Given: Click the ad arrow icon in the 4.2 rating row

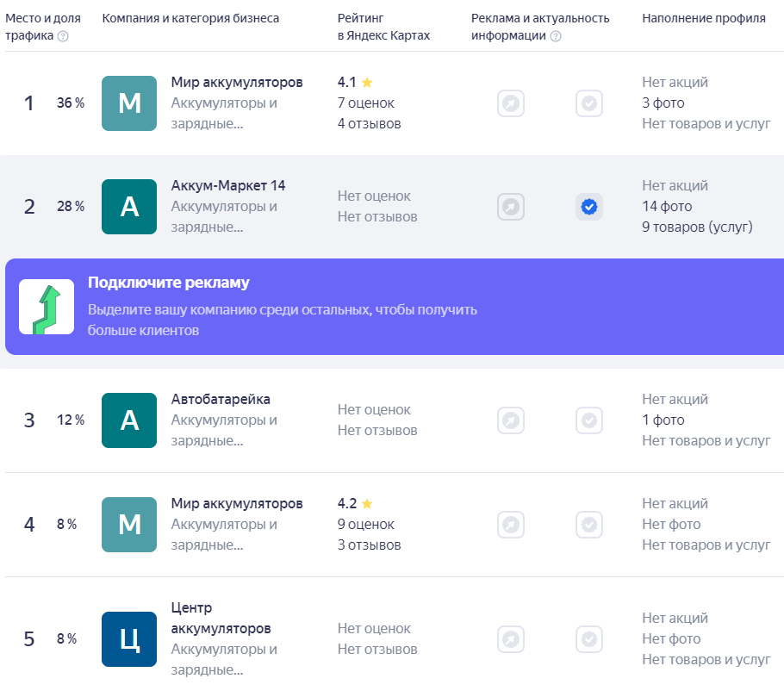Looking at the screenshot, I should point(511,525).
